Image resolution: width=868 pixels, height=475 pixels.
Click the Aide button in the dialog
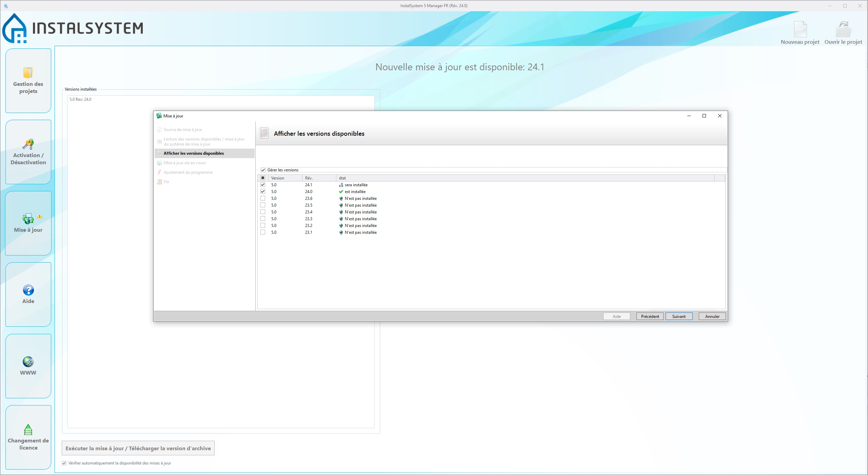pos(617,316)
